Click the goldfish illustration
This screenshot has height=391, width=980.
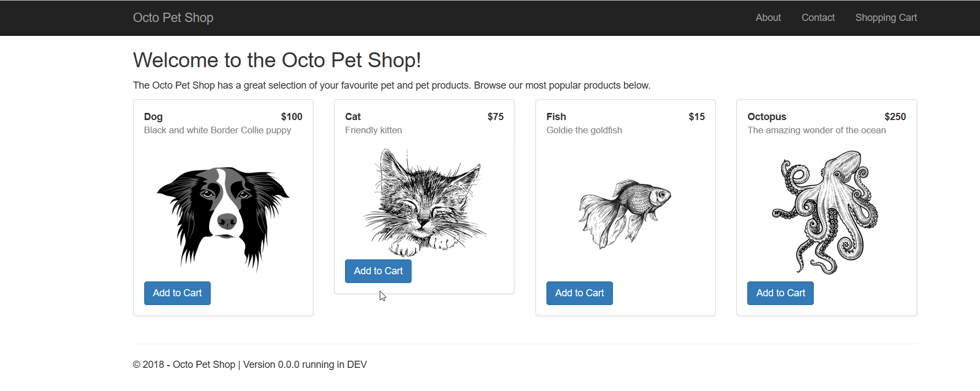point(625,213)
